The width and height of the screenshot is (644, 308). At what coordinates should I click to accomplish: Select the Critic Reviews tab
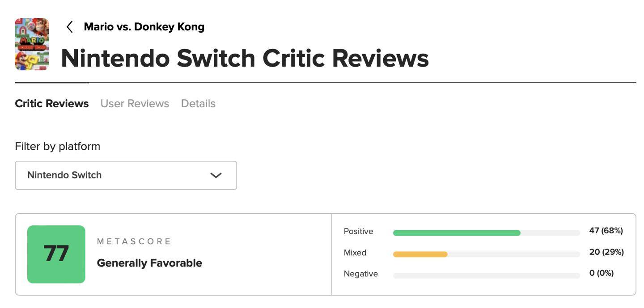[x=52, y=104]
